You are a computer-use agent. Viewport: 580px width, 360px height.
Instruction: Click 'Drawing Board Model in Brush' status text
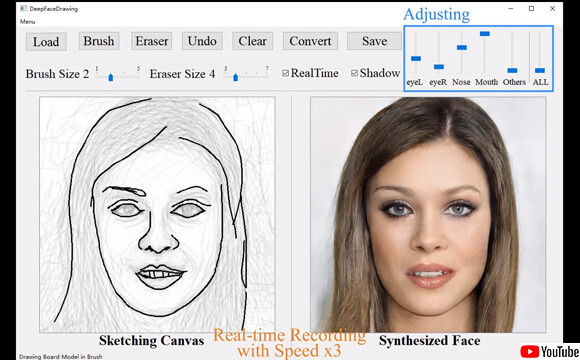coord(61,357)
